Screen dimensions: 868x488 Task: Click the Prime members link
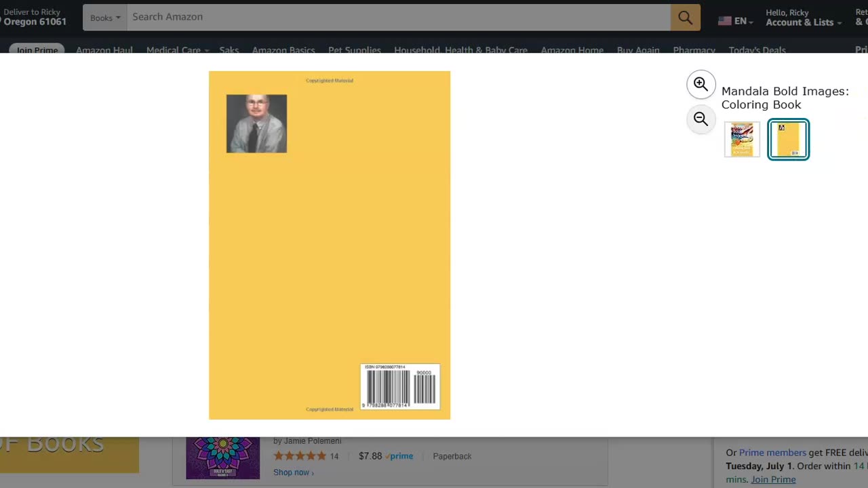point(772,453)
